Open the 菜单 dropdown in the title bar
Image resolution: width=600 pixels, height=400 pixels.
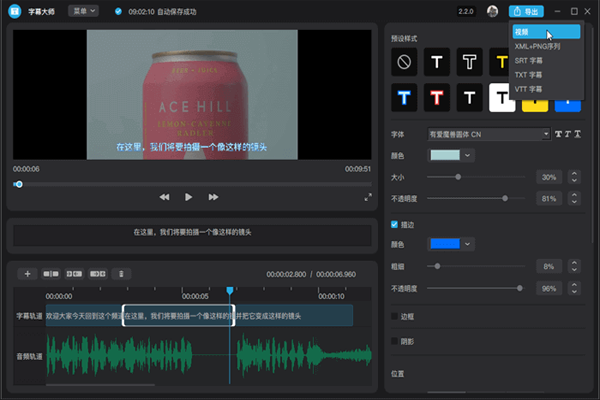[83, 11]
